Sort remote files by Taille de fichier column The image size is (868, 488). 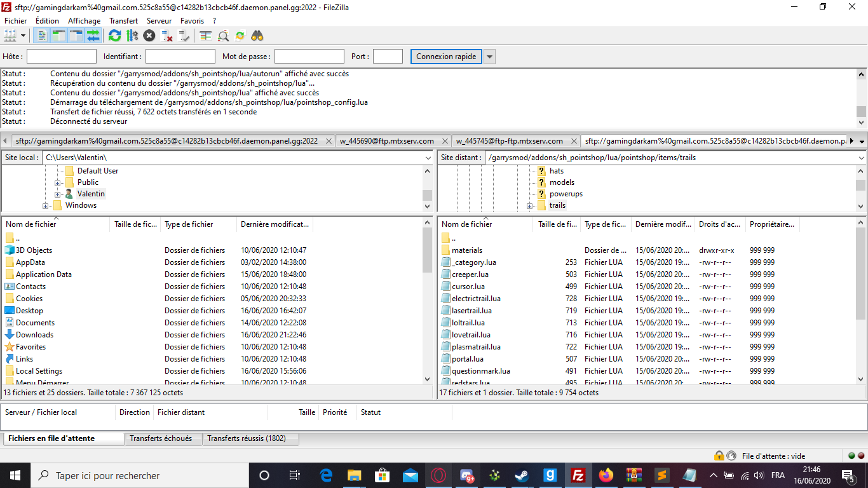(x=557, y=224)
